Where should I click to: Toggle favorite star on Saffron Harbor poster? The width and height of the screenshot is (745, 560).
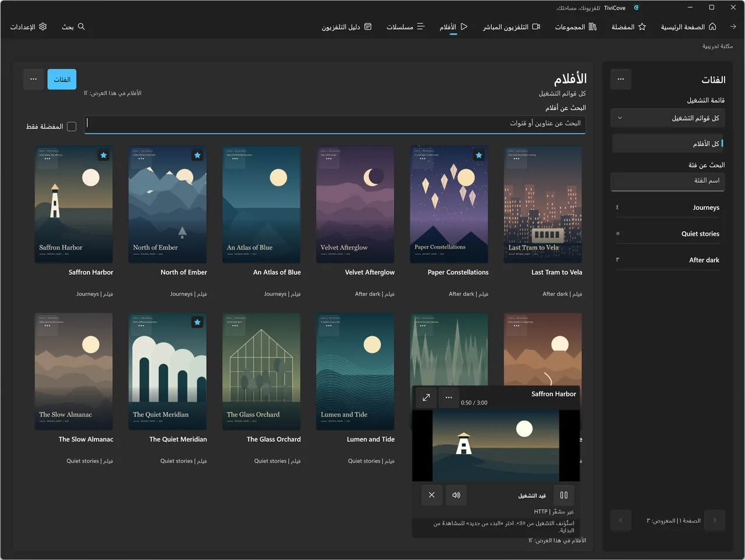pyautogui.click(x=104, y=155)
